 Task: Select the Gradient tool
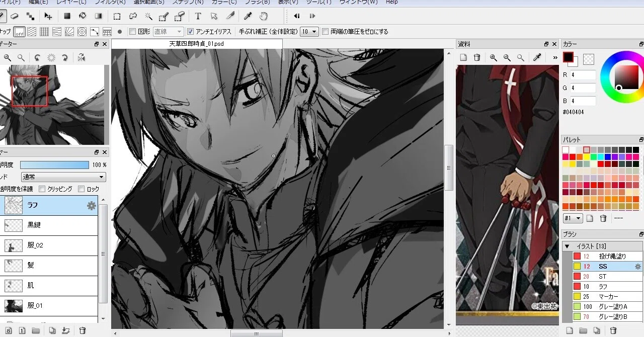click(99, 16)
